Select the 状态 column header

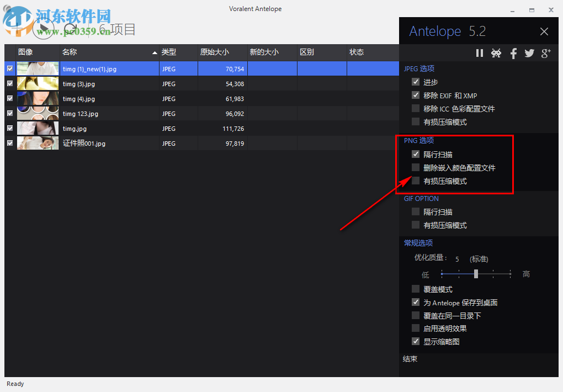[356, 52]
